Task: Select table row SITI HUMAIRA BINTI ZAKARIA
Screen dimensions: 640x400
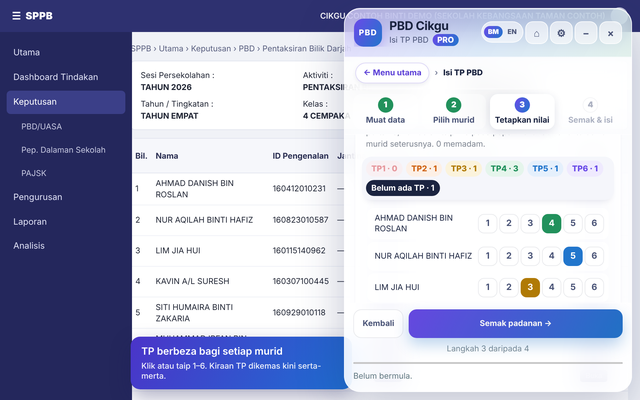Action: (239, 313)
